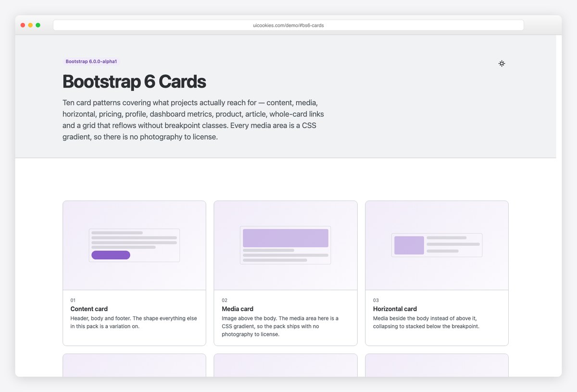
Task: Click the yellow minimize window button
Action: (30, 25)
